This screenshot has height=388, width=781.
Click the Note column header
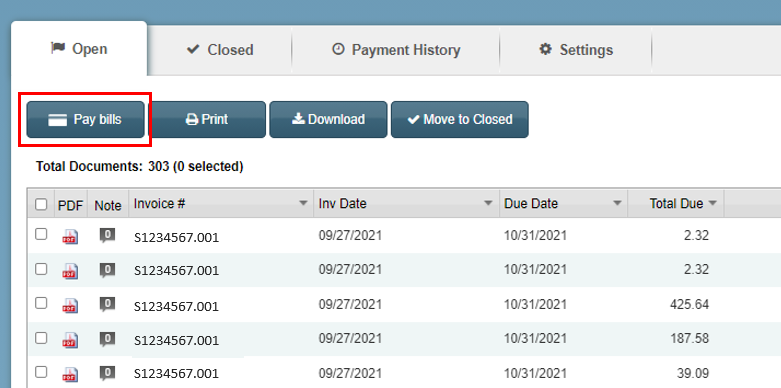108,205
